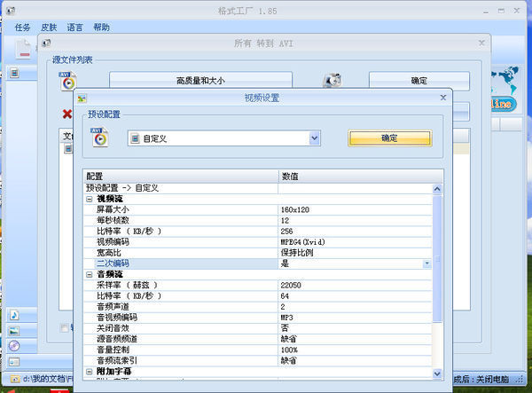Click the remove file toolbar icon
This screenshot has width=532, height=393.
coord(23,49)
